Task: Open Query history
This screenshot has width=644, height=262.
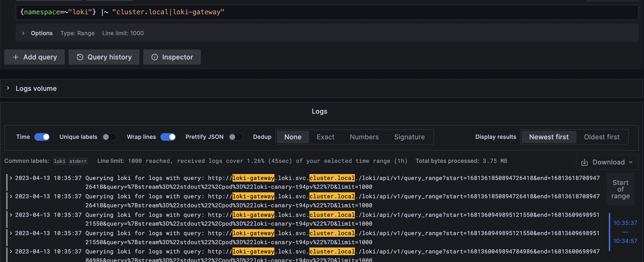Action: 104,57
